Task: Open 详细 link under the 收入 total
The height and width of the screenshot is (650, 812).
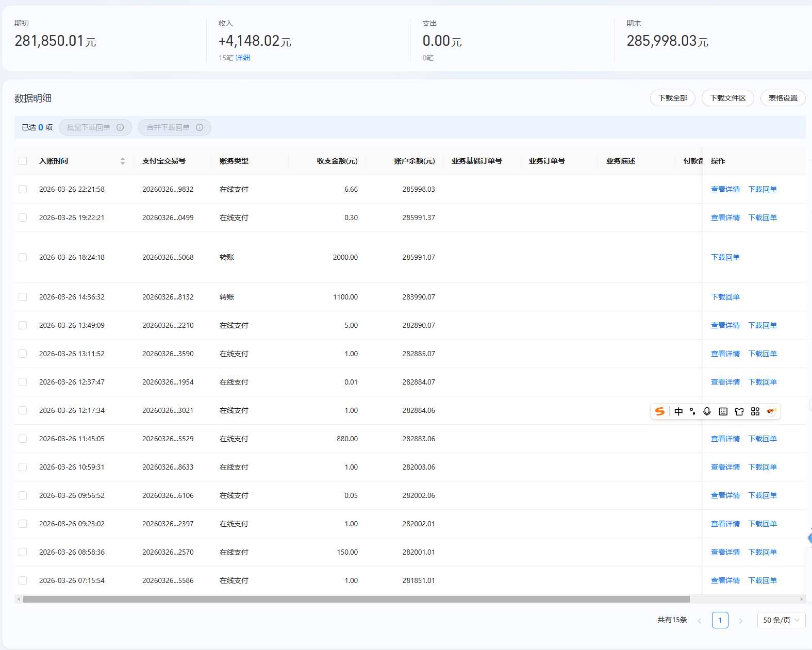Action: (x=243, y=58)
